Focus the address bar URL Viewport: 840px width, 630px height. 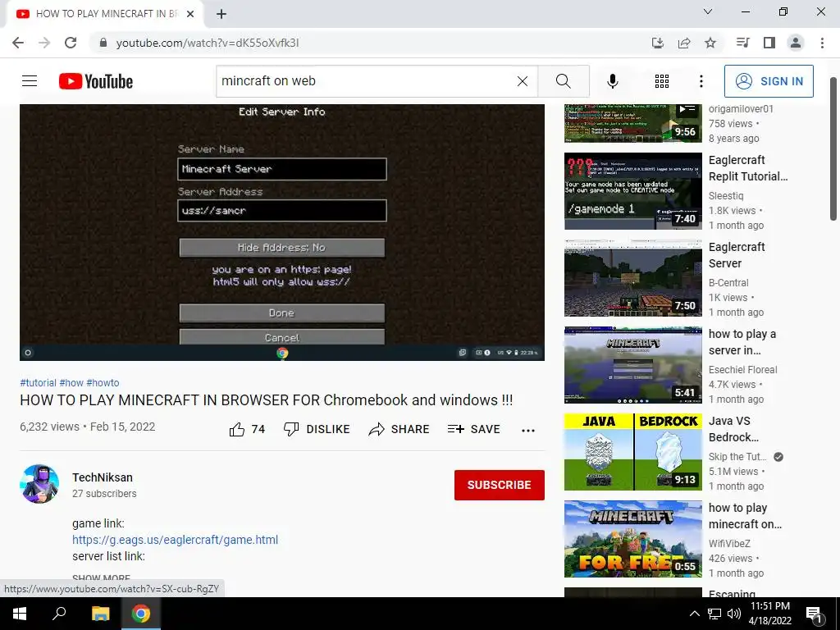[208, 43]
